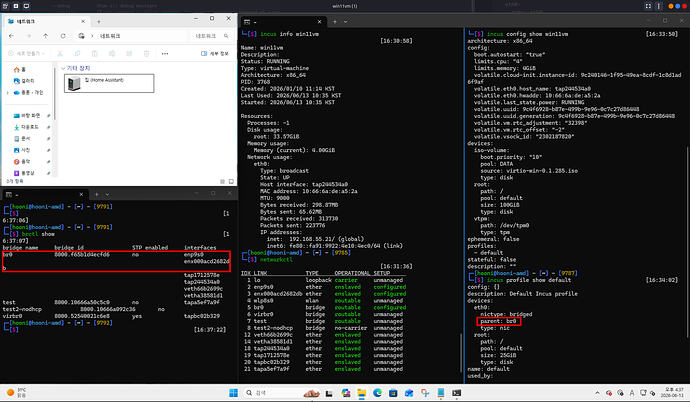
Task: Click the 'virbr0' row in brctl output
Action: click(x=111, y=316)
